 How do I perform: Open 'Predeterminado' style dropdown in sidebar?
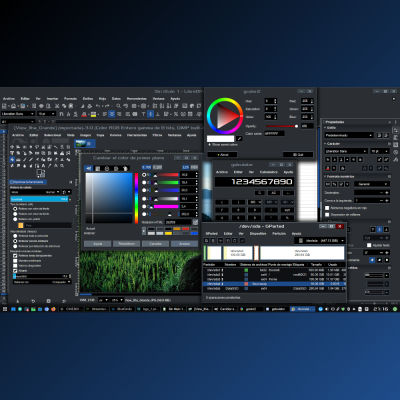[x=349, y=135]
